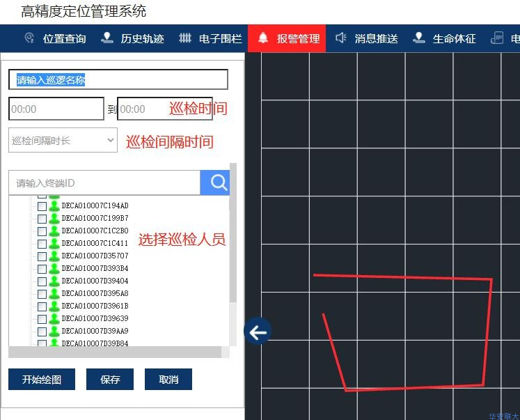Screen dimensions: 520x420
Task: Click the start time 00:00 field
Action: [56, 109]
